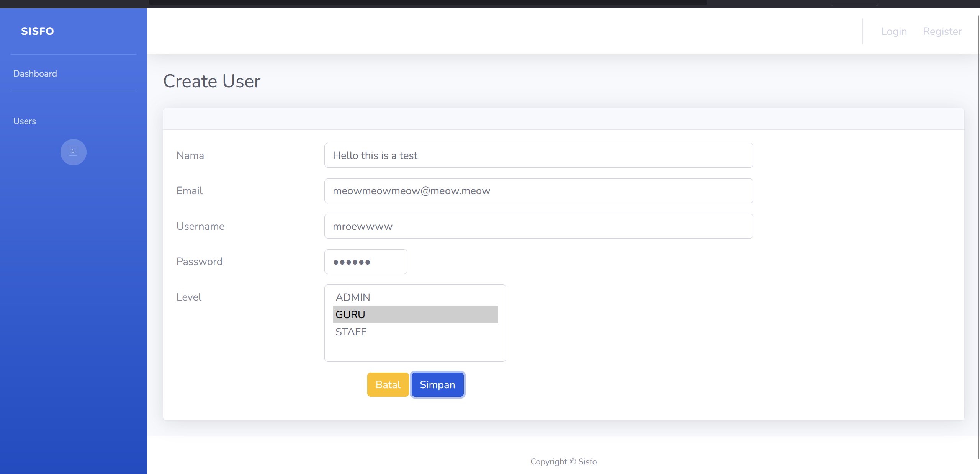This screenshot has height=474, width=980.
Task: Focus the Username input field
Action: (x=538, y=226)
